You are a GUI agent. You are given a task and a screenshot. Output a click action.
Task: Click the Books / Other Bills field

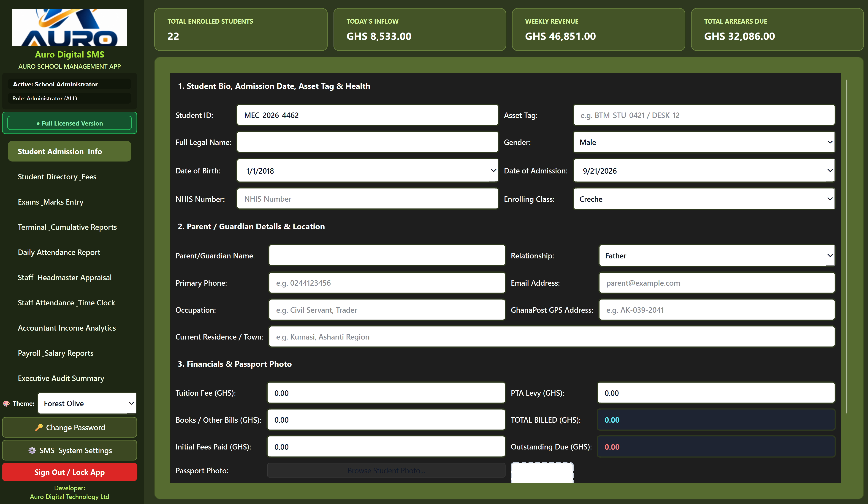[386, 419]
